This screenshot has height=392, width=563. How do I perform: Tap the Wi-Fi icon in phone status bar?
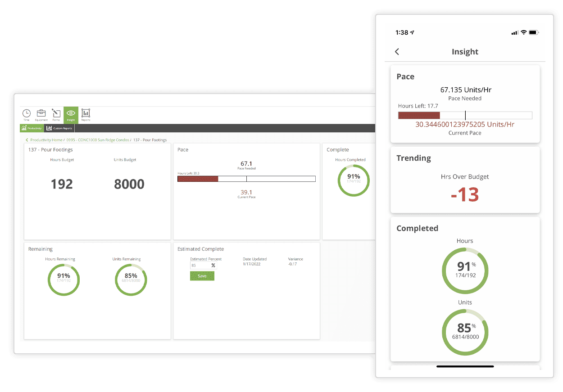click(523, 32)
